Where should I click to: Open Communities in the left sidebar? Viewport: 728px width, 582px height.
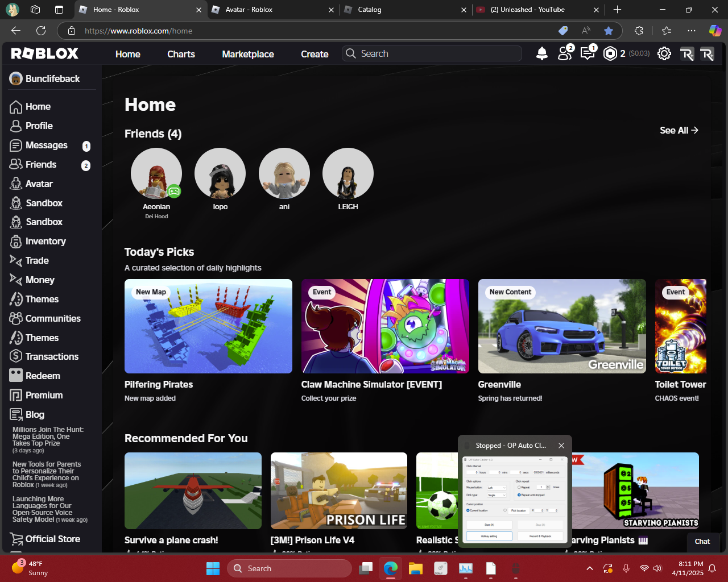45,318
